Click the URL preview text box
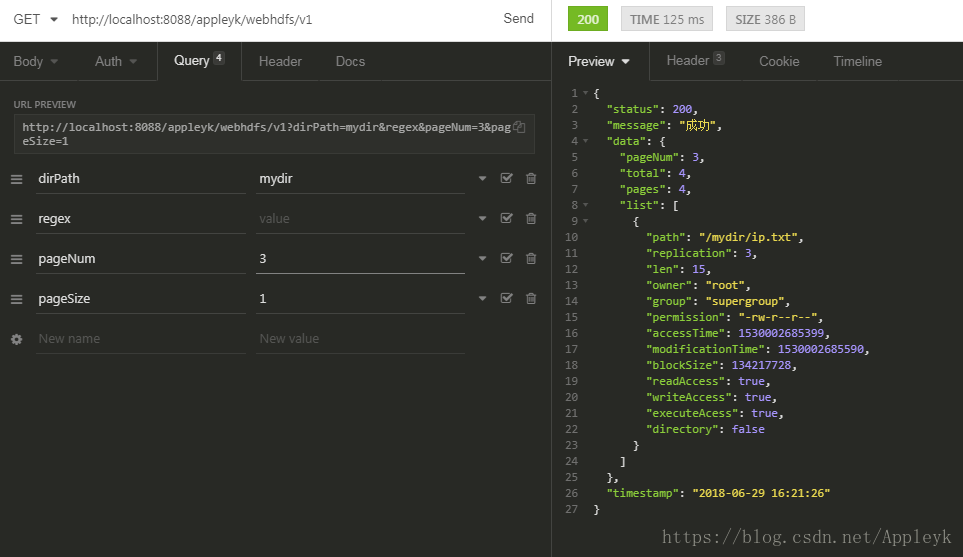The height and width of the screenshot is (557, 963). [274, 134]
